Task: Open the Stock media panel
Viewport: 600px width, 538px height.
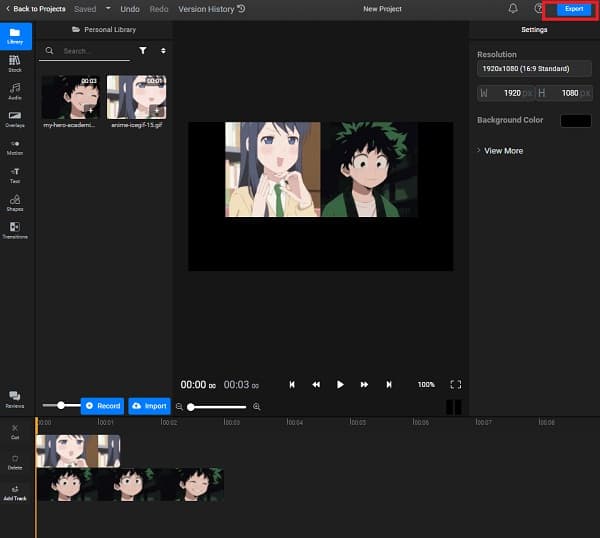Action: [15, 64]
